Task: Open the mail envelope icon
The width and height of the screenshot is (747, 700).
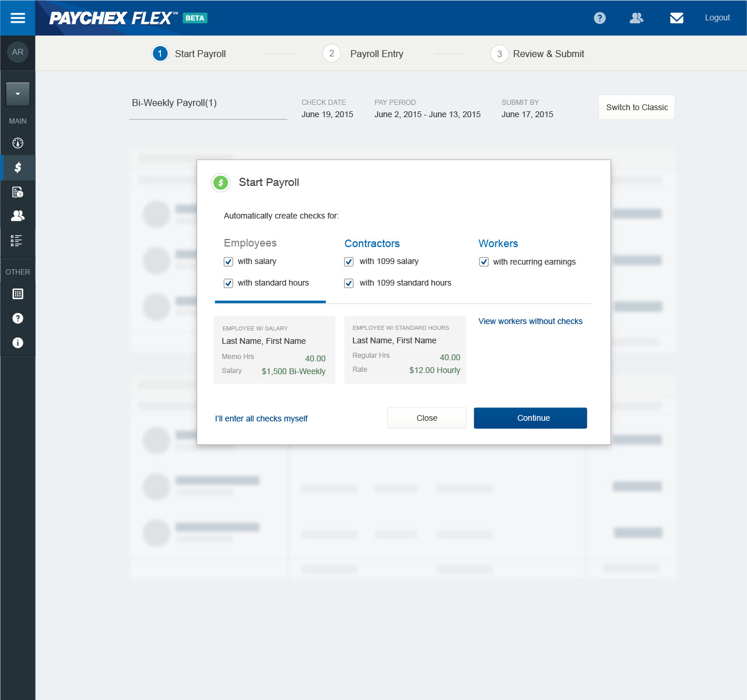Action: click(676, 18)
